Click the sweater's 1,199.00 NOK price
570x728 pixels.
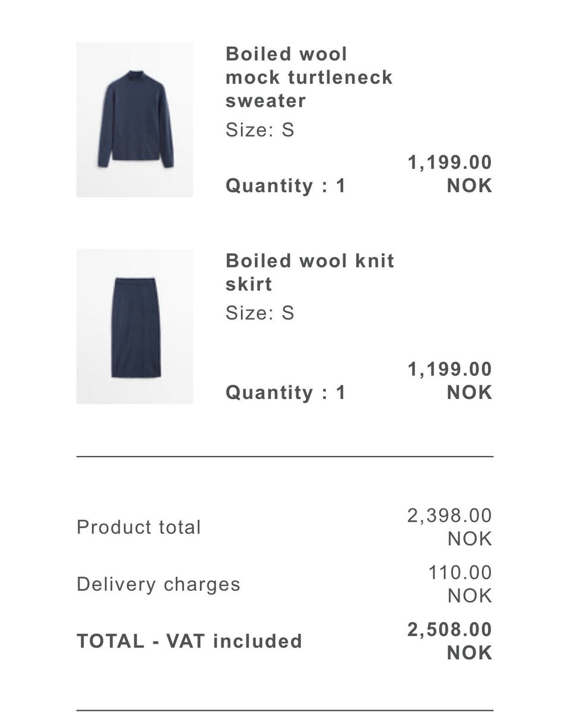[450, 173]
